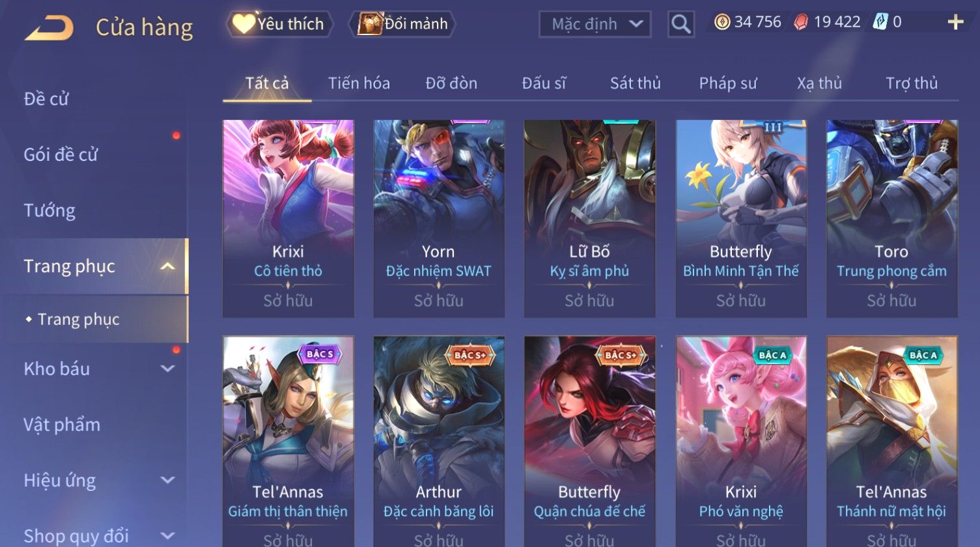Click the golden back arrow icon
The height and width of the screenshot is (547, 980).
[49, 28]
